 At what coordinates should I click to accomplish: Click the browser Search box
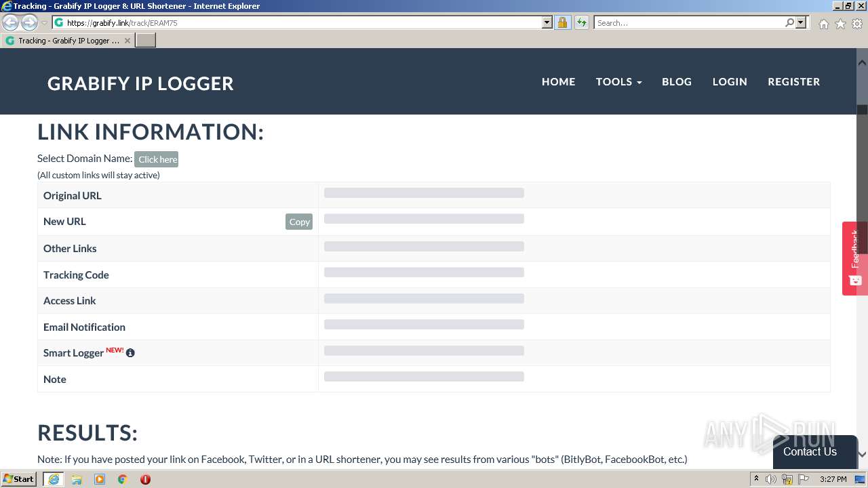click(688, 22)
